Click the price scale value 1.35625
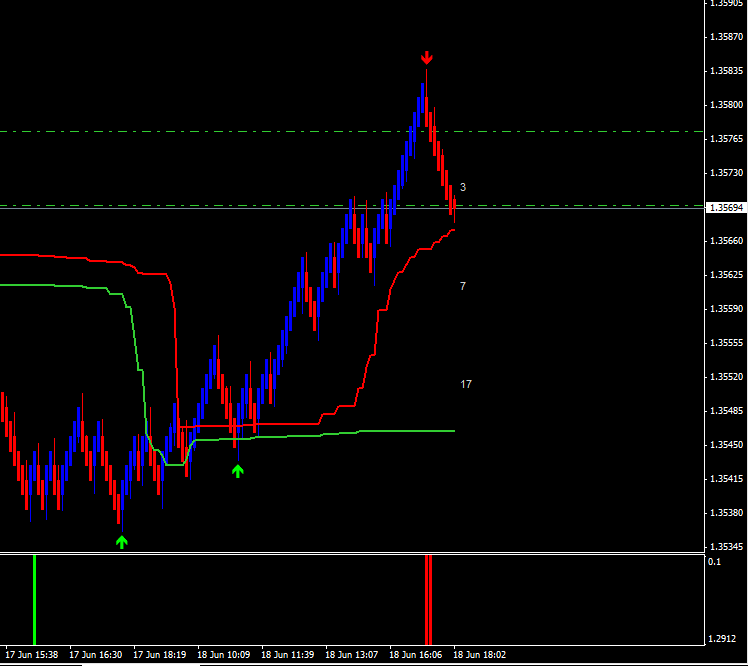The width and height of the screenshot is (748, 666). [x=726, y=275]
